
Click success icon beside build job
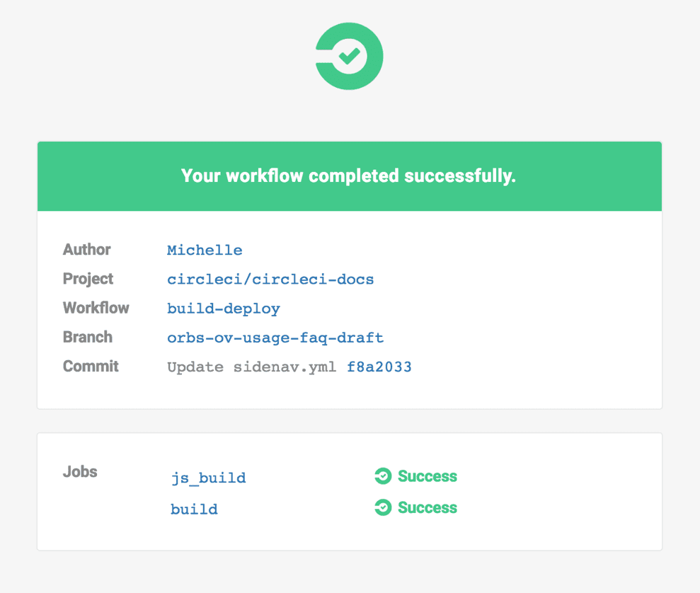point(383,507)
